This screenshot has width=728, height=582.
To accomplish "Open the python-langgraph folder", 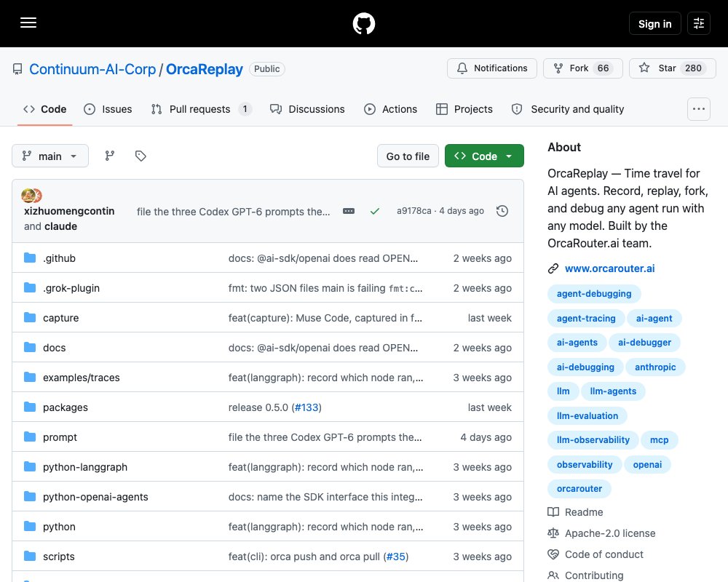I will point(85,467).
